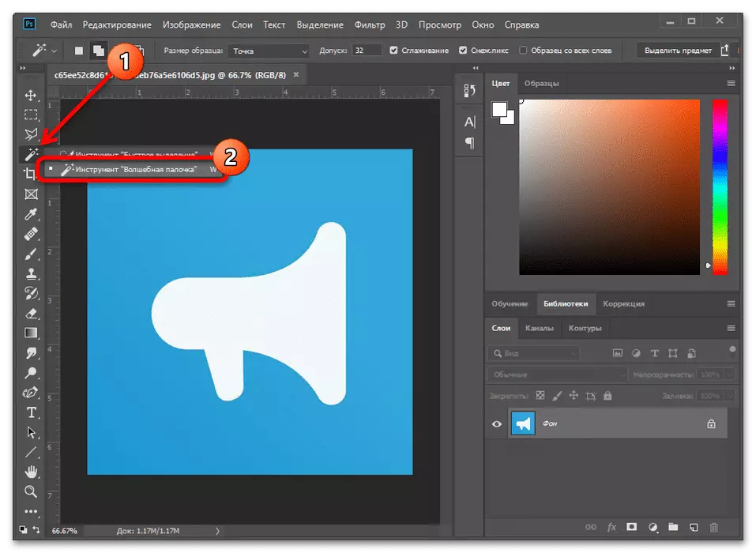The height and width of the screenshot is (553, 756).
Task: Open the Color panel menu
Action: [x=731, y=84]
